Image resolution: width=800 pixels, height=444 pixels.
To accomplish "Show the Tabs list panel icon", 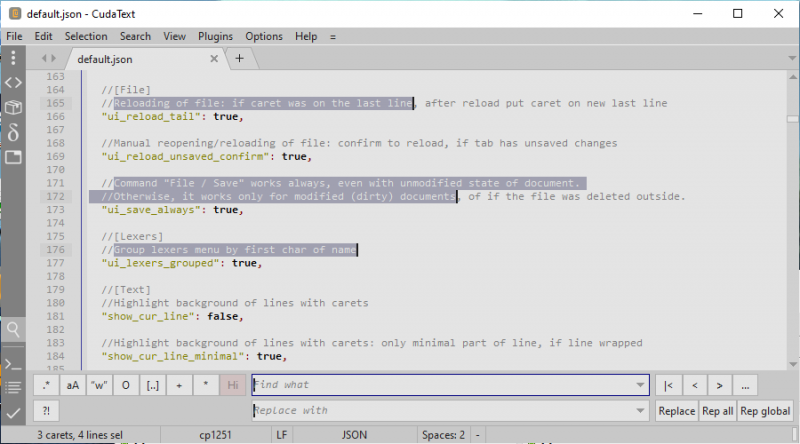I will [13, 157].
